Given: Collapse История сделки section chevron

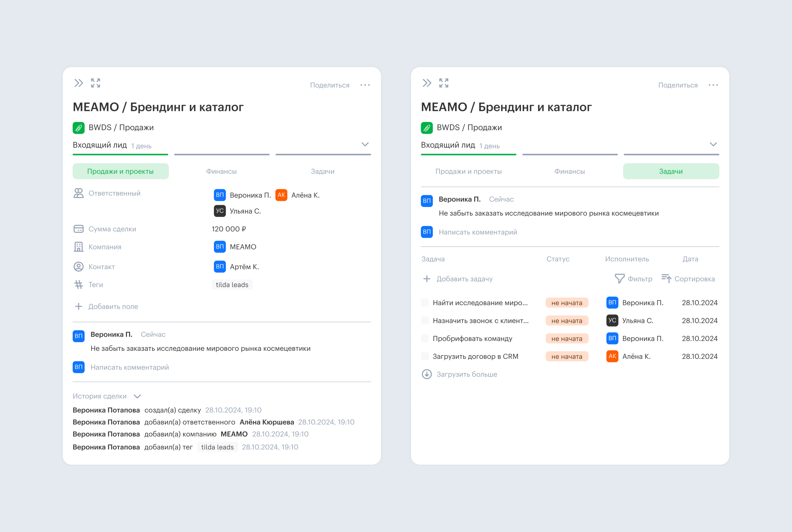Looking at the screenshot, I should pos(137,396).
